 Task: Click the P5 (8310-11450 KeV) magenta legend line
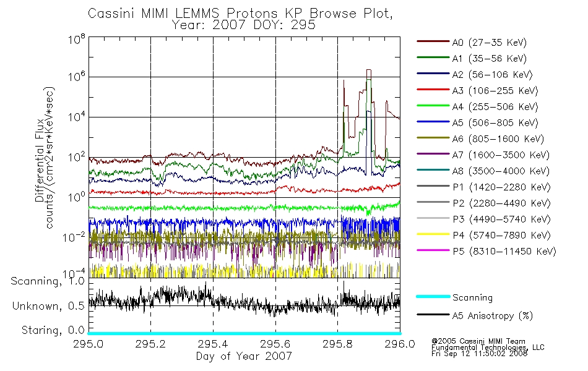tap(433, 250)
